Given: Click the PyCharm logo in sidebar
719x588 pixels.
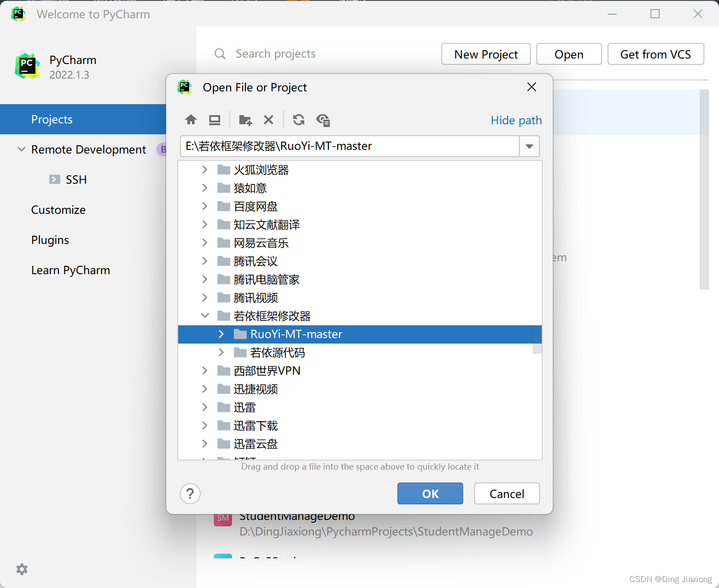Looking at the screenshot, I should pyautogui.click(x=27, y=66).
